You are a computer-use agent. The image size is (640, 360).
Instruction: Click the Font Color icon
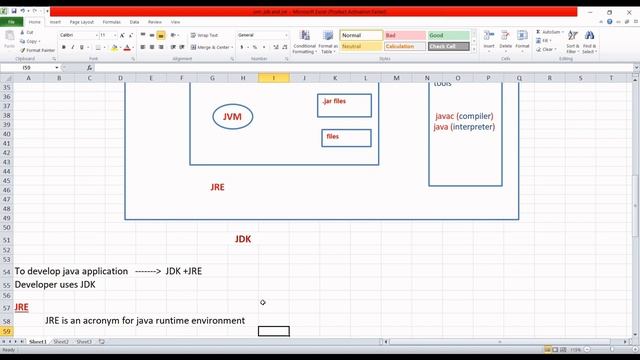(127, 48)
